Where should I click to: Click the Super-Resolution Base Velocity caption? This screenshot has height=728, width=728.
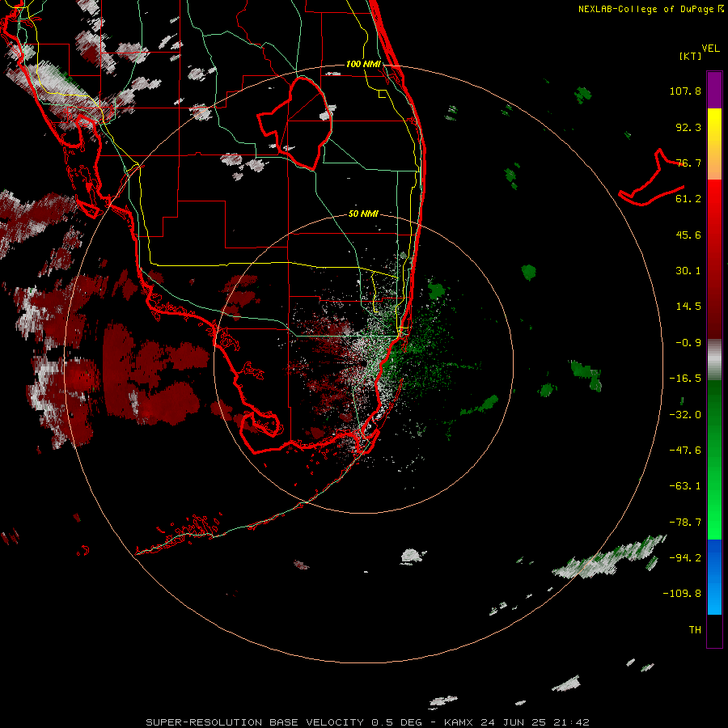[x=368, y=722]
